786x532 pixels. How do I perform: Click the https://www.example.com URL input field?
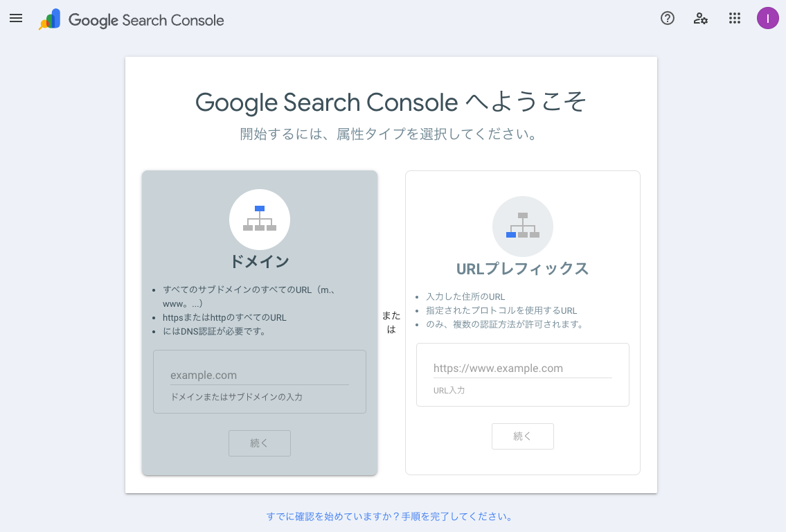tap(523, 368)
